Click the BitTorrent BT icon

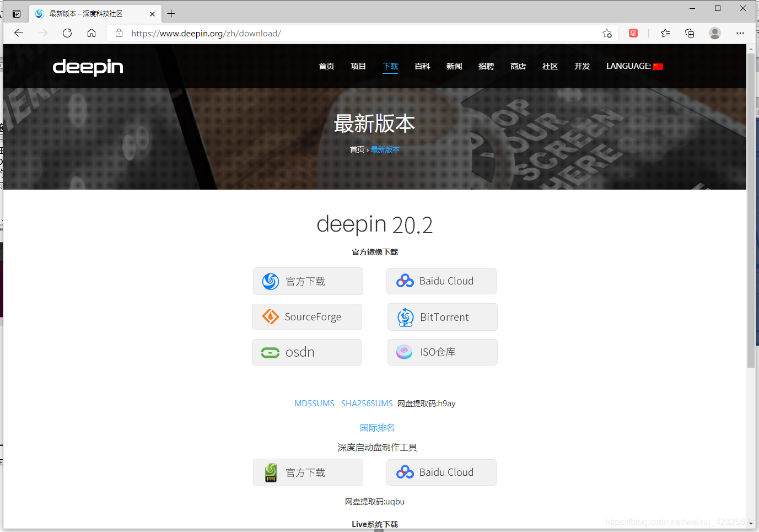tap(406, 317)
